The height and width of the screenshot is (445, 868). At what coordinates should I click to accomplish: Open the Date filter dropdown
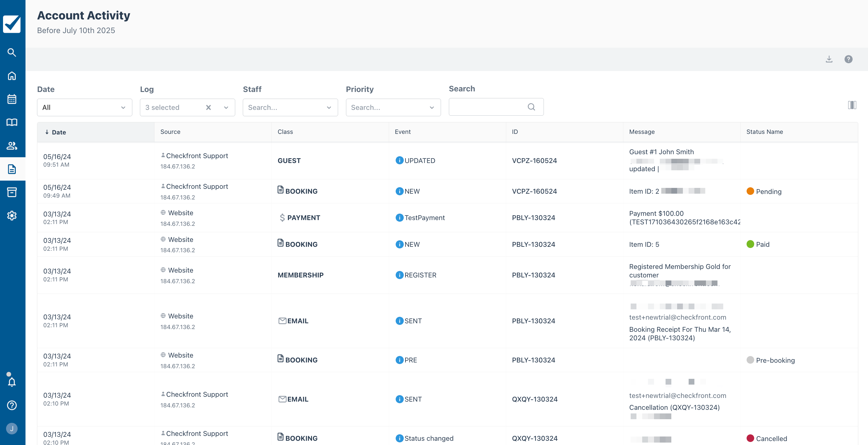[x=85, y=107]
